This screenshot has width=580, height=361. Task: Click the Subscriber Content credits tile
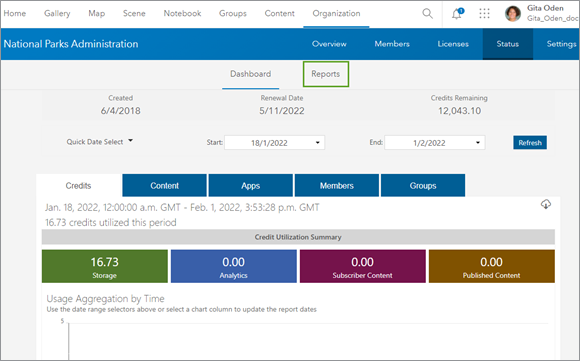point(362,266)
